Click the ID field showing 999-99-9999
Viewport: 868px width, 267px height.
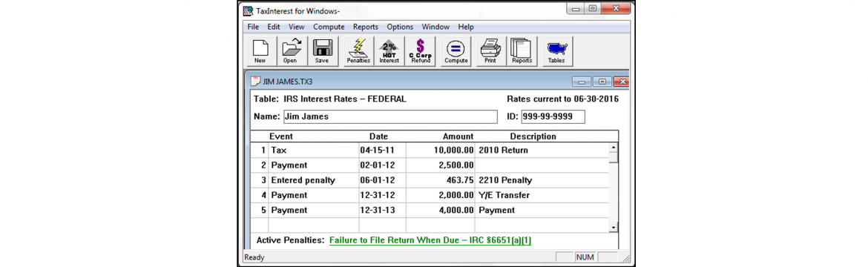pyautogui.click(x=553, y=117)
